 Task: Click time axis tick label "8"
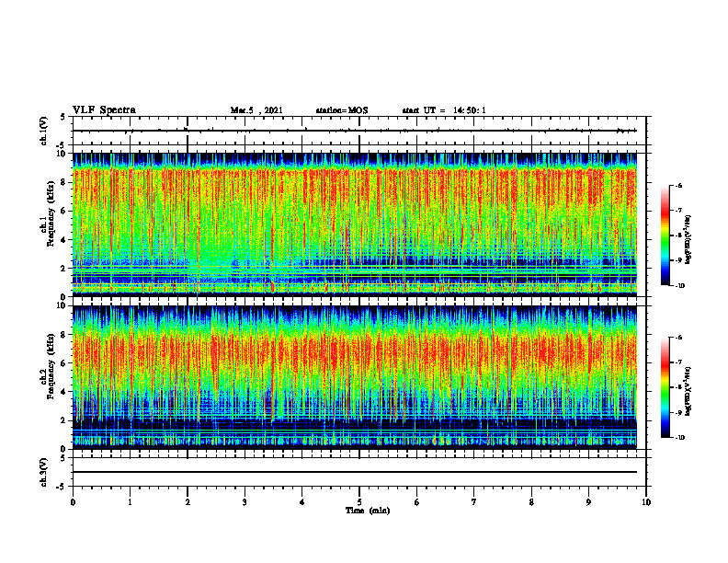[x=531, y=502]
